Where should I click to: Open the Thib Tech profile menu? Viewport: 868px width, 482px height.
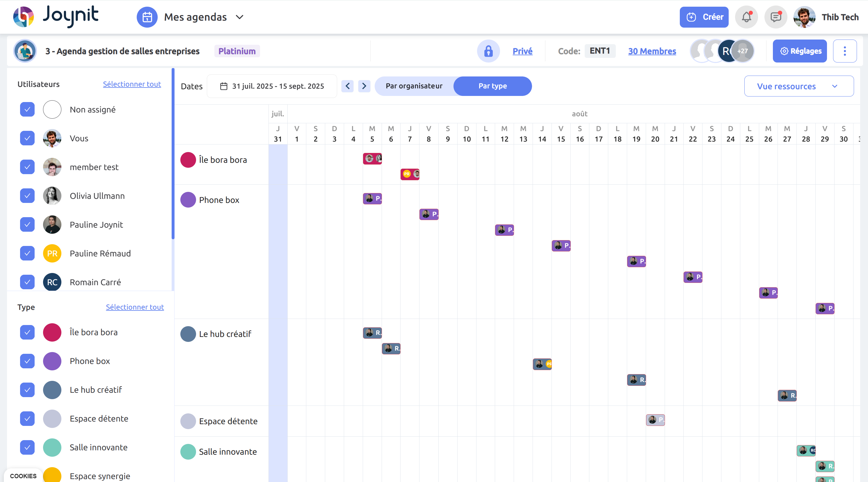[826, 17]
